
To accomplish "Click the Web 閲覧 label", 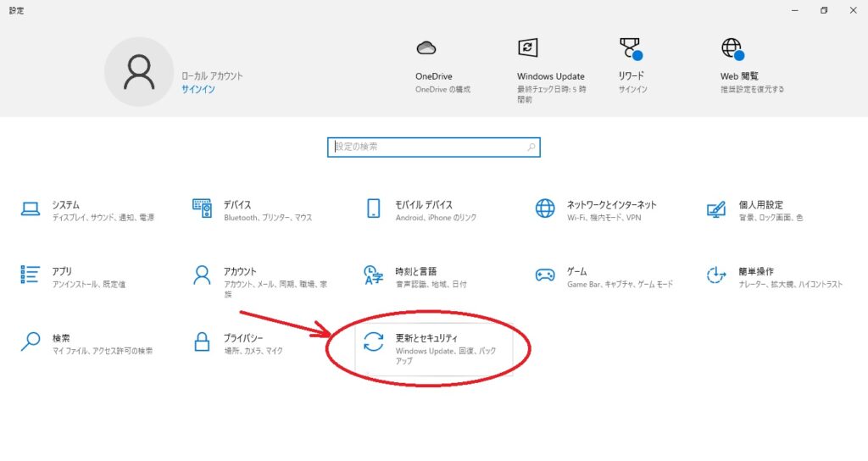I will pyautogui.click(x=739, y=76).
